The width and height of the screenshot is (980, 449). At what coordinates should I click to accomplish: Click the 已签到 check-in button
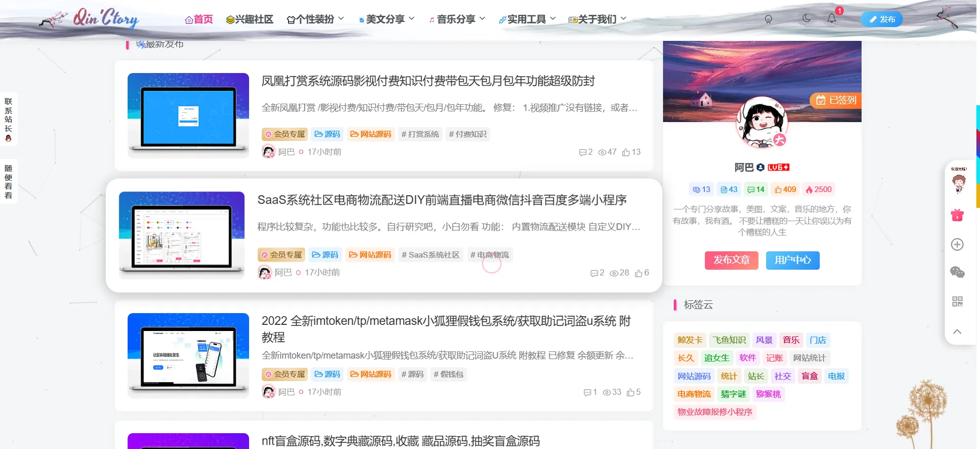click(x=836, y=100)
